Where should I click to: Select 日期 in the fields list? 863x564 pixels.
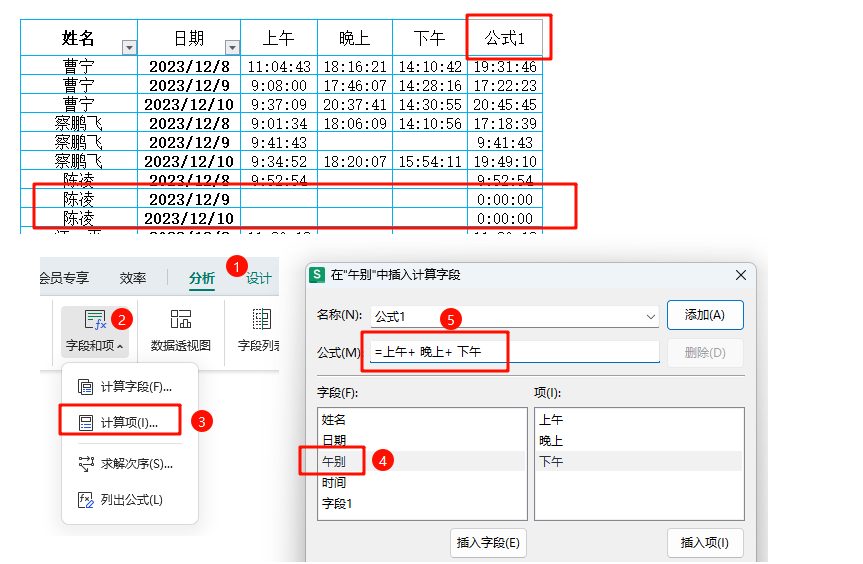[422, 441]
